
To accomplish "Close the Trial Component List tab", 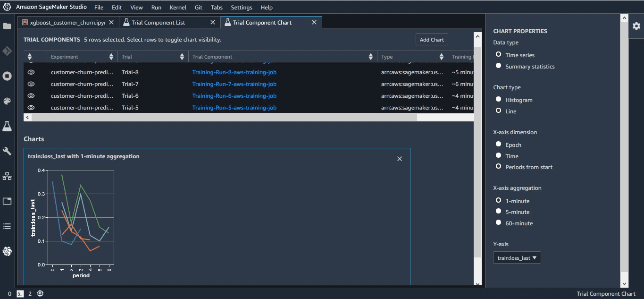I will (x=212, y=22).
